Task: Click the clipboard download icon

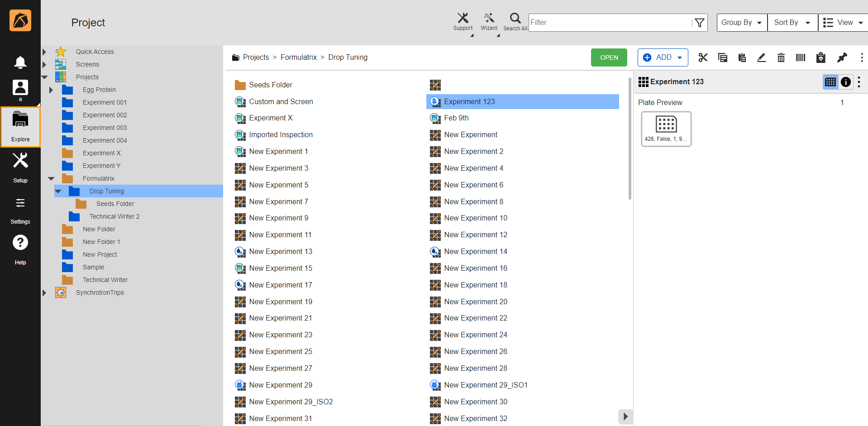Action: (820, 57)
